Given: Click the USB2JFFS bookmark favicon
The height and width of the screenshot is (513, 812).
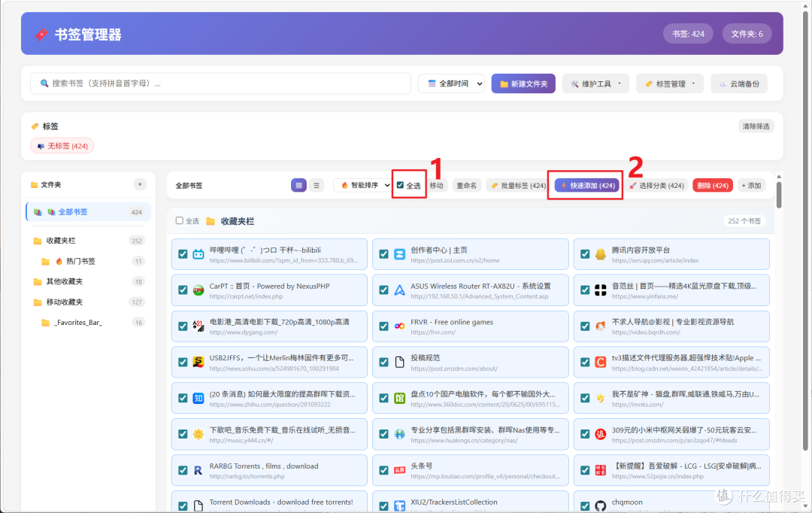Looking at the screenshot, I should (198, 362).
